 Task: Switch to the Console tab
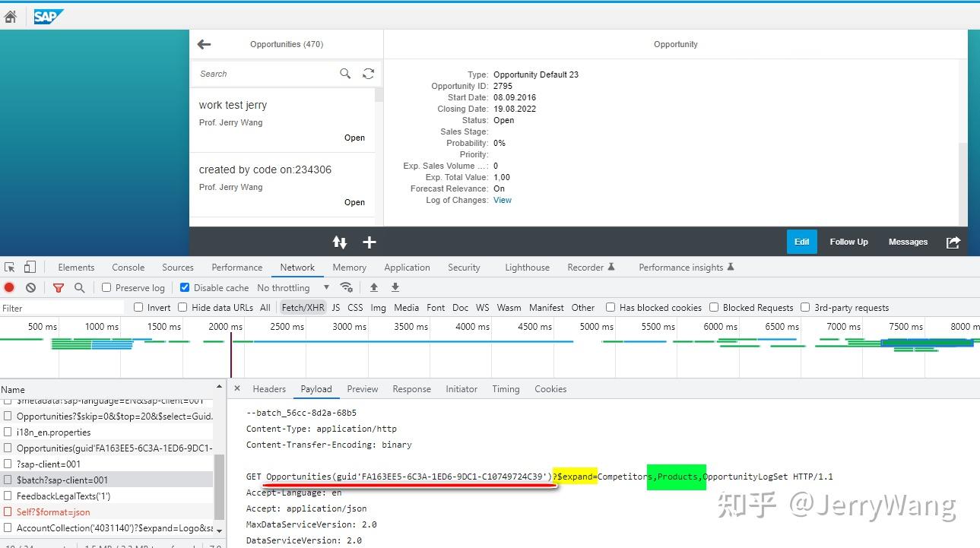coord(128,267)
